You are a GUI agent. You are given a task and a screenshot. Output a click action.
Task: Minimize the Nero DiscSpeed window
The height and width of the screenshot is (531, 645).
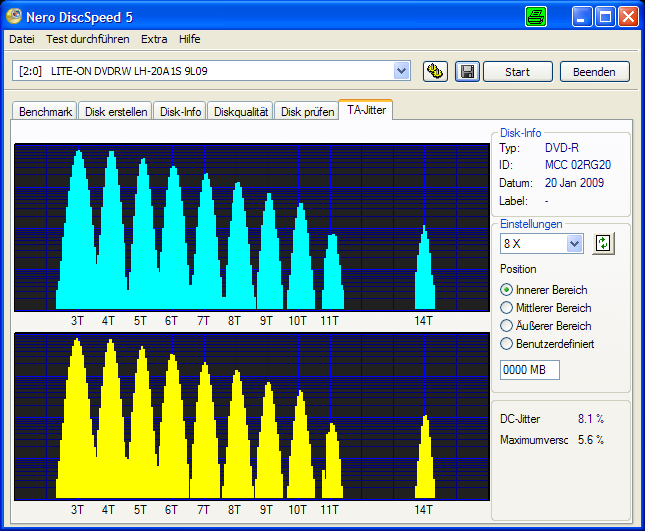(582, 17)
